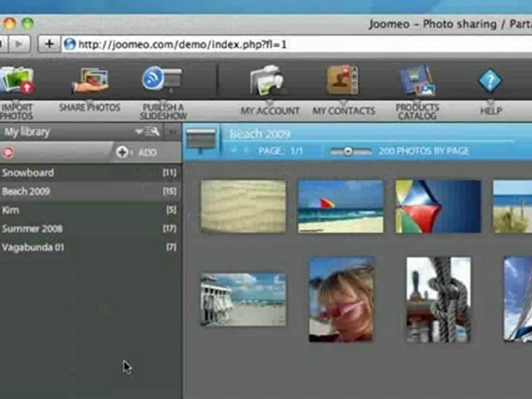Click the PUBLISH A SLIDESHOW label

[163, 111]
